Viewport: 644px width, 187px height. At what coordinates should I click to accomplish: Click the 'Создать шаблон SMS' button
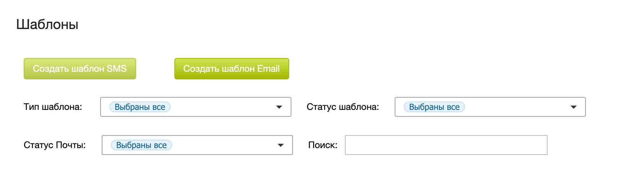coord(80,69)
